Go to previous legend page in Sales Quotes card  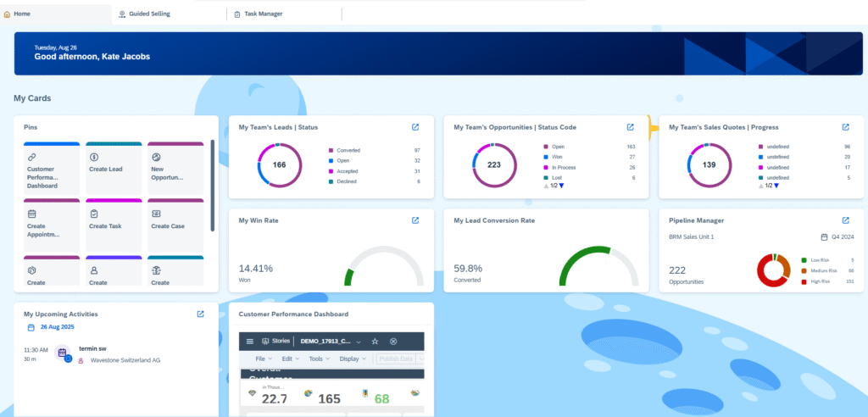(x=760, y=186)
